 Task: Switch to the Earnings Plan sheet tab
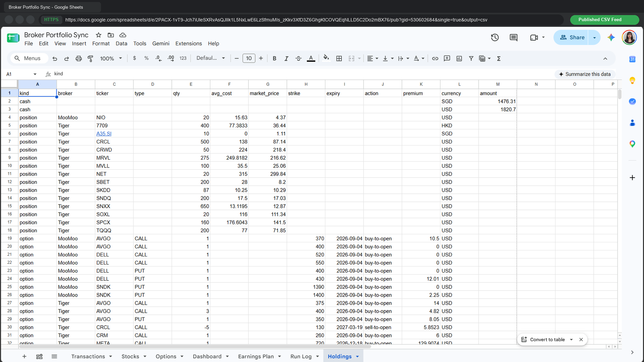point(256,356)
